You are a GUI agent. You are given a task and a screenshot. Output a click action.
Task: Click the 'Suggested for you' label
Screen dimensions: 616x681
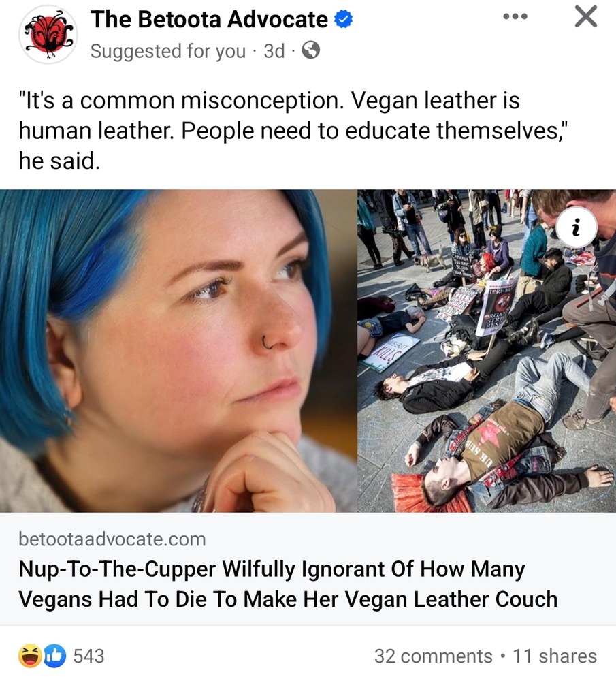coord(167,51)
